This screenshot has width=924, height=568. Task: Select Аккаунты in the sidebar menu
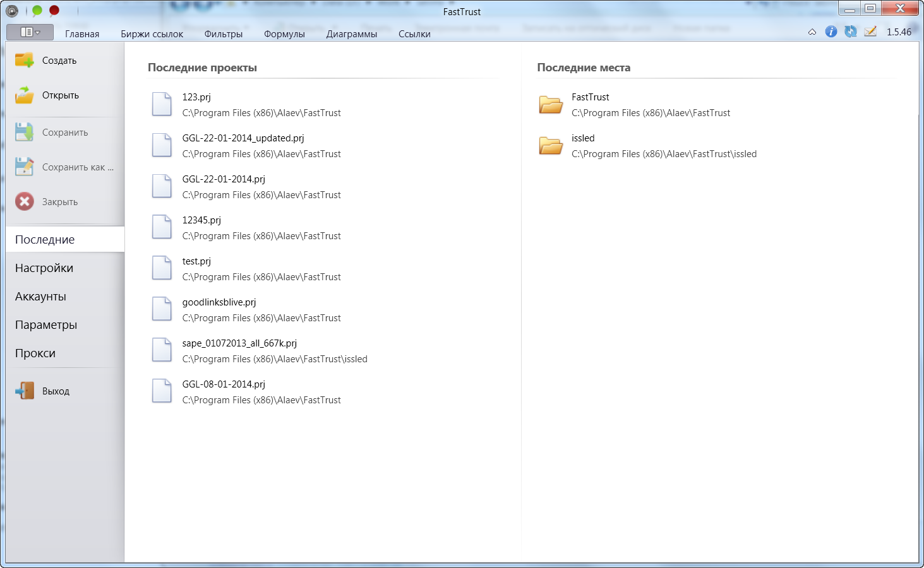click(x=40, y=297)
